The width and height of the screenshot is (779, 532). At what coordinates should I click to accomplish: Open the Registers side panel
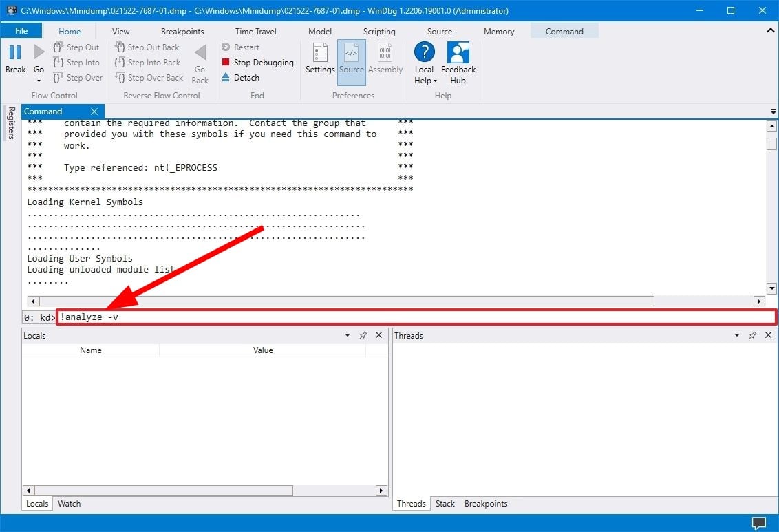[x=11, y=123]
